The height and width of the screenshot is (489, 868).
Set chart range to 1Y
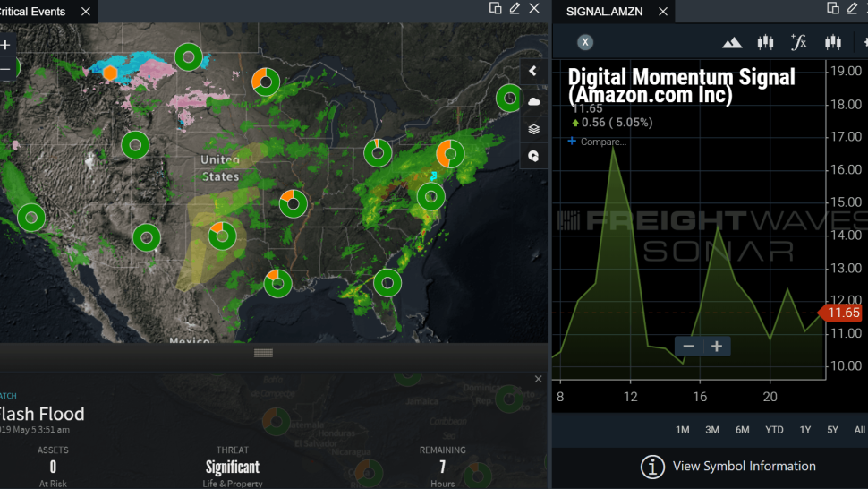805,430
